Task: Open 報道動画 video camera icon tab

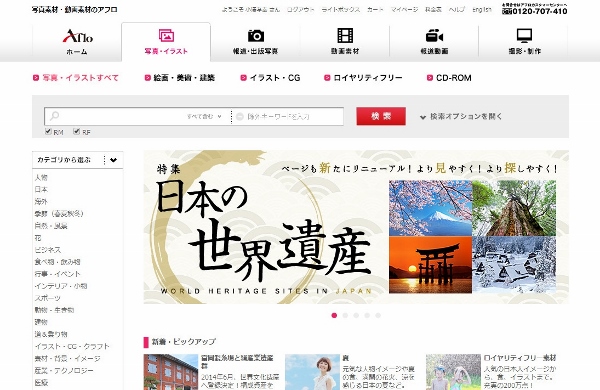Action: tap(434, 42)
